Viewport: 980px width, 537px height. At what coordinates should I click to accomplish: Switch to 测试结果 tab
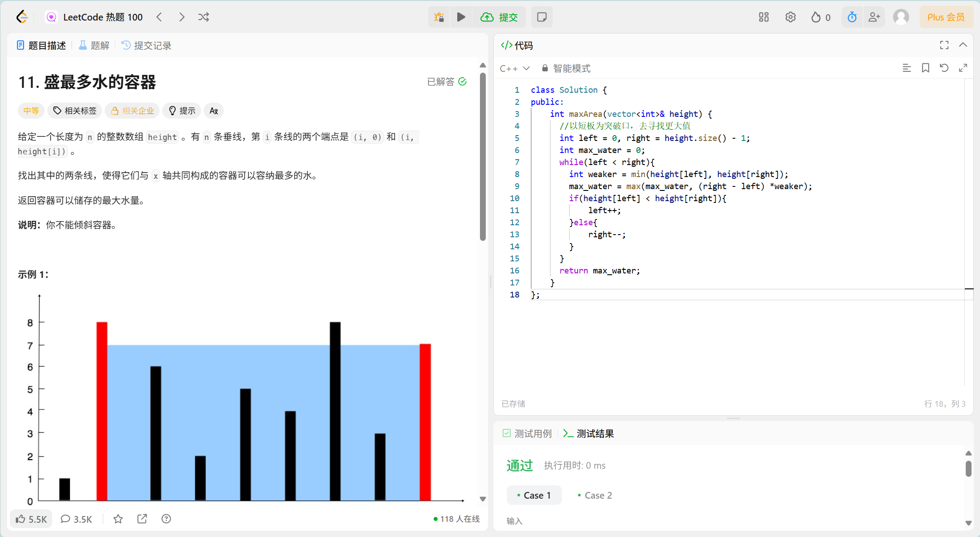(589, 434)
